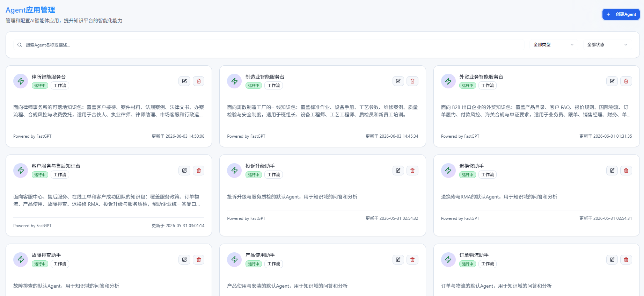Open the 全部状态 filter dropdown
The width and height of the screenshot is (644, 296).
click(x=607, y=45)
